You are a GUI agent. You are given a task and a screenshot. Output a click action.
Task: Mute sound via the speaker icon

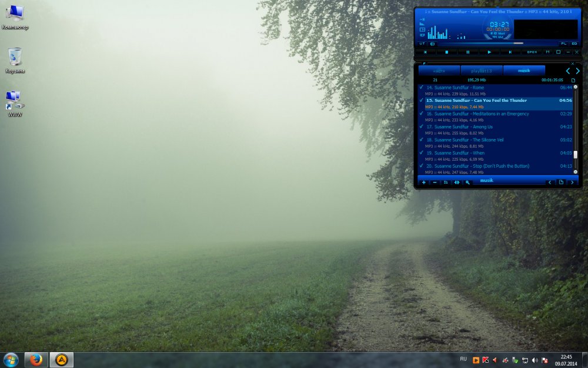click(x=432, y=44)
